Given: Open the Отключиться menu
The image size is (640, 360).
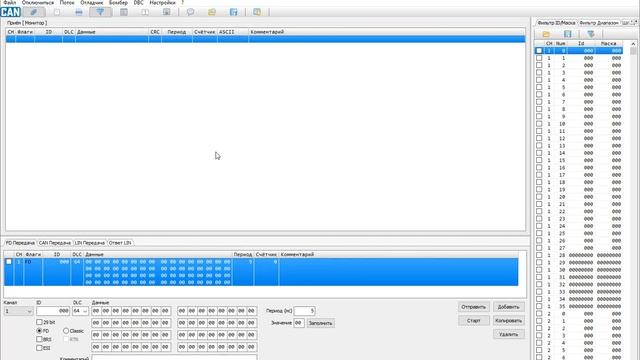Looking at the screenshot, I should coord(38,2).
